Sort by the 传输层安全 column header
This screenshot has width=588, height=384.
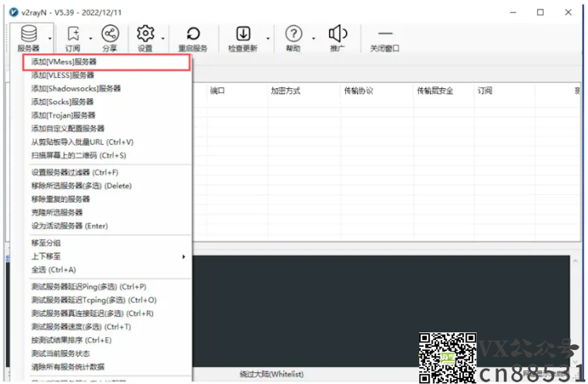(435, 91)
